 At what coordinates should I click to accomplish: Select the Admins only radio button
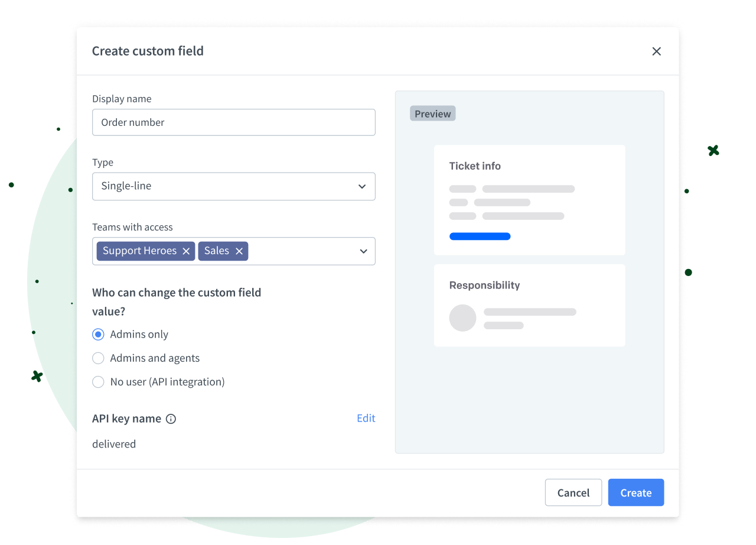(99, 335)
